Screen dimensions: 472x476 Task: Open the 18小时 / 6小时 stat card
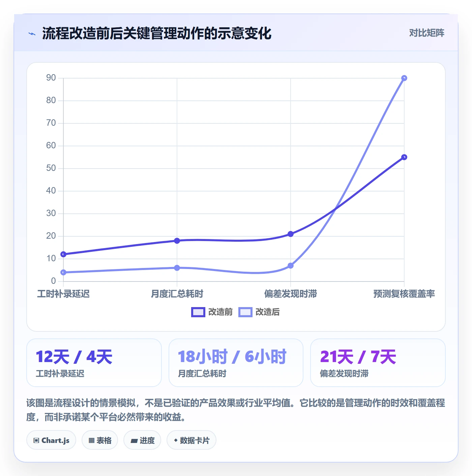pyautogui.click(x=236, y=363)
